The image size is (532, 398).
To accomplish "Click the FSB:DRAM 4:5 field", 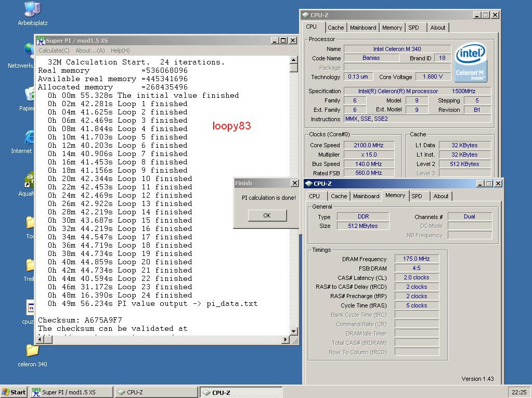I will point(417,268).
